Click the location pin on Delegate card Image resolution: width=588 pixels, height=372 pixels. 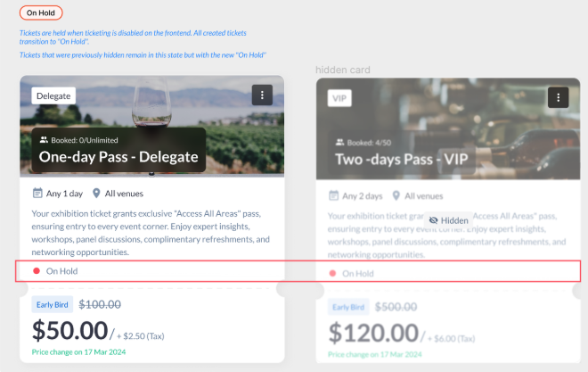click(x=96, y=193)
